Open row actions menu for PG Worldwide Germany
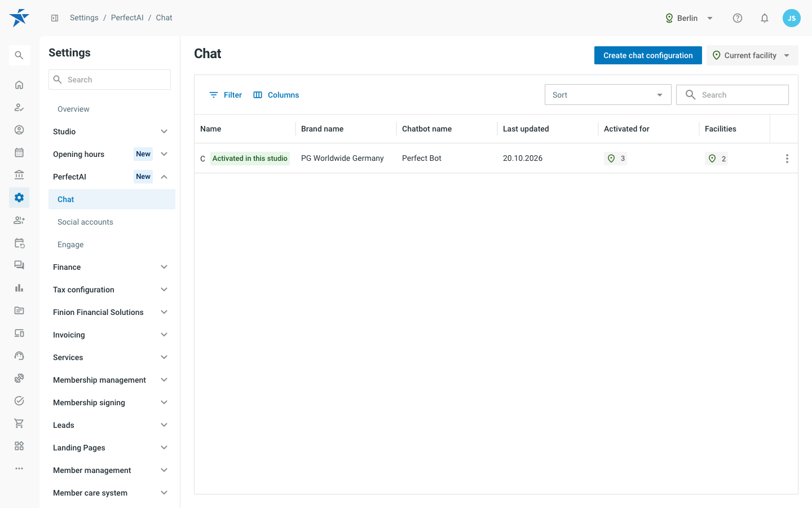 787,159
